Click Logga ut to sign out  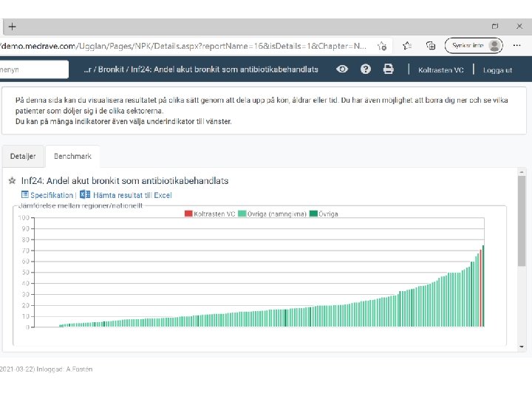497,69
